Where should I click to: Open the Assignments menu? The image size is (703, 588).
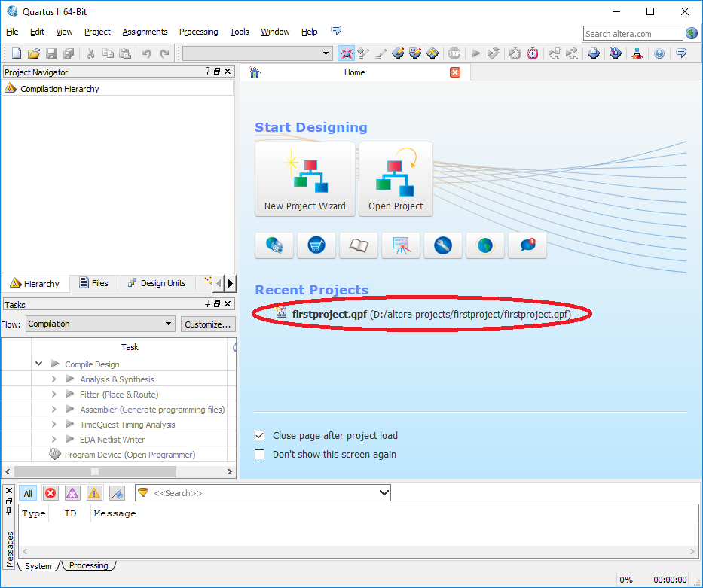(x=145, y=32)
